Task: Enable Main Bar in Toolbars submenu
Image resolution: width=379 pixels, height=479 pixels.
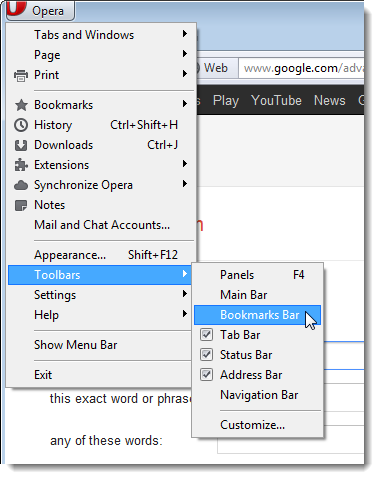Action: pyautogui.click(x=257, y=295)
